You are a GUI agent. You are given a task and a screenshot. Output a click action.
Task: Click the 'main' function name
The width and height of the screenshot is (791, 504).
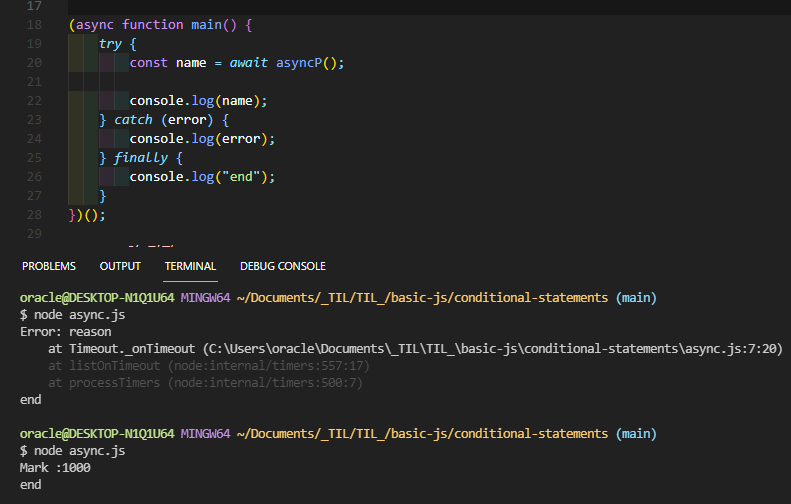point(206,25)
